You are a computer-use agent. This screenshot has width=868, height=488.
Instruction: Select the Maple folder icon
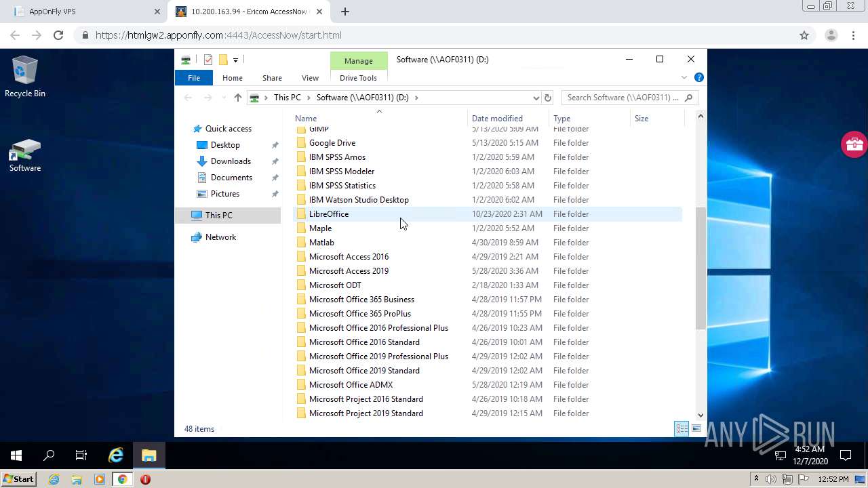point(301,228)
